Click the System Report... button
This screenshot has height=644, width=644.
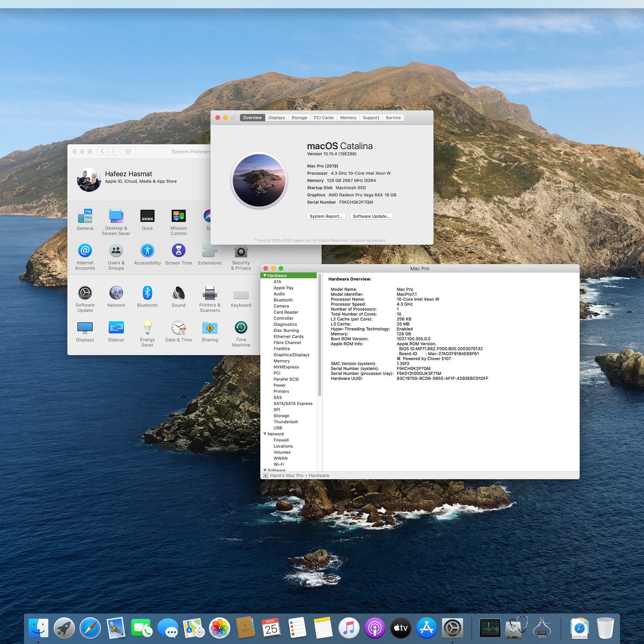pos(326,216)
